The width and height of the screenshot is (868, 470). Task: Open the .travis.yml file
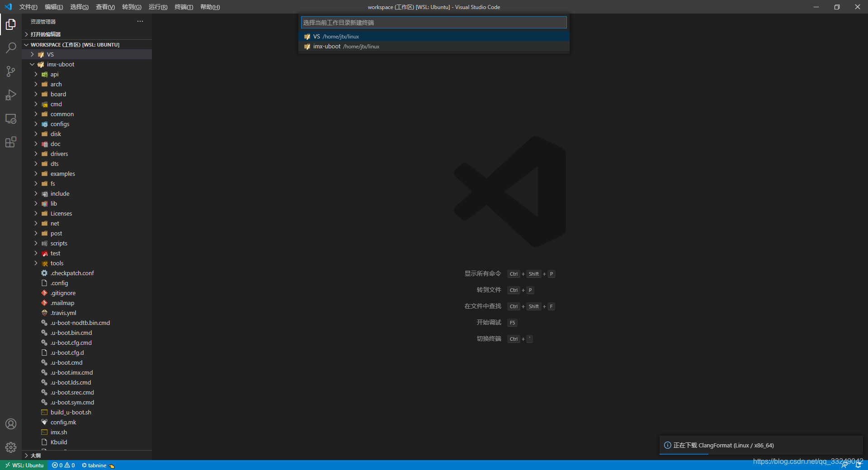click(87, 313)
